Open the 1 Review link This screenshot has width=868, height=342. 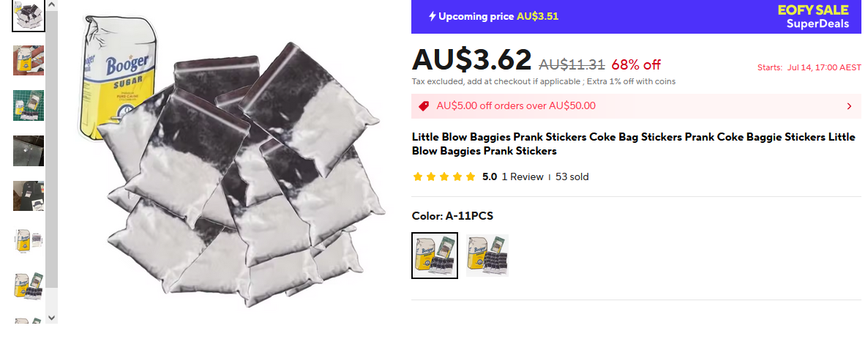point(523,176)
